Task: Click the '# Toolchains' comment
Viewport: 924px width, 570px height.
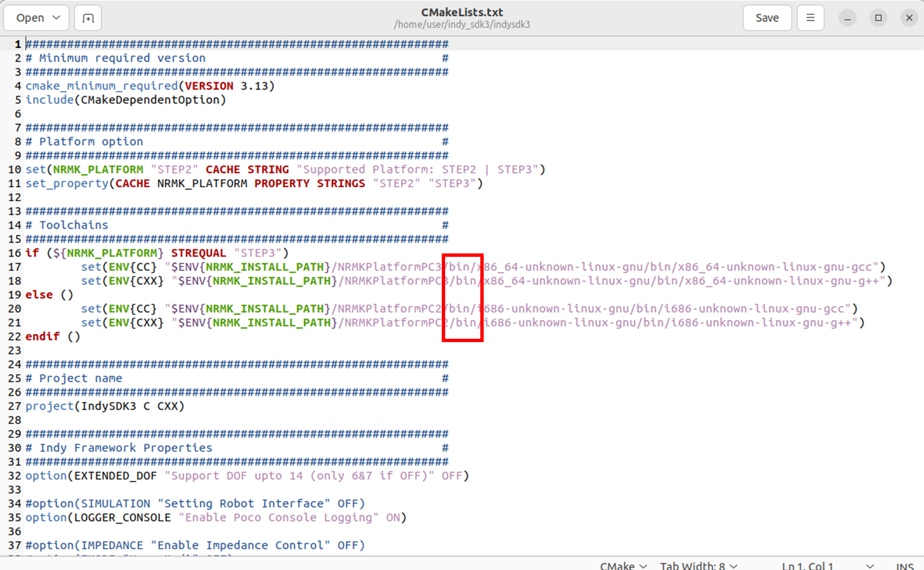Action: [67, 225]
